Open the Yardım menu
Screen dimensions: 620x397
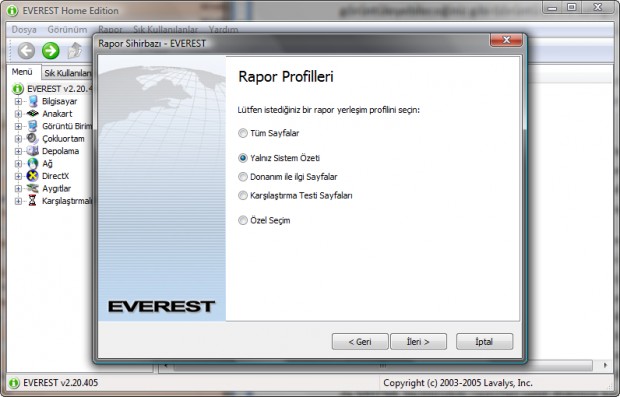(223, 30)
